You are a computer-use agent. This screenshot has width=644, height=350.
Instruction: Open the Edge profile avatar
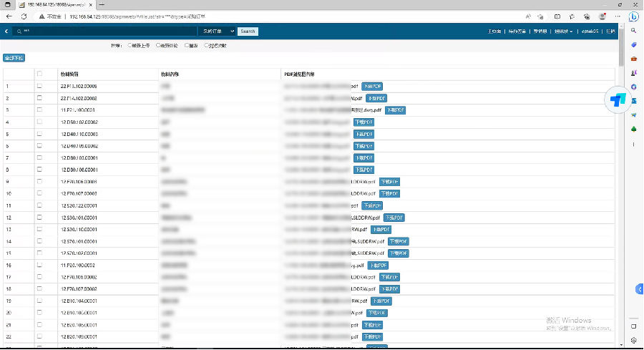[602, 16]
